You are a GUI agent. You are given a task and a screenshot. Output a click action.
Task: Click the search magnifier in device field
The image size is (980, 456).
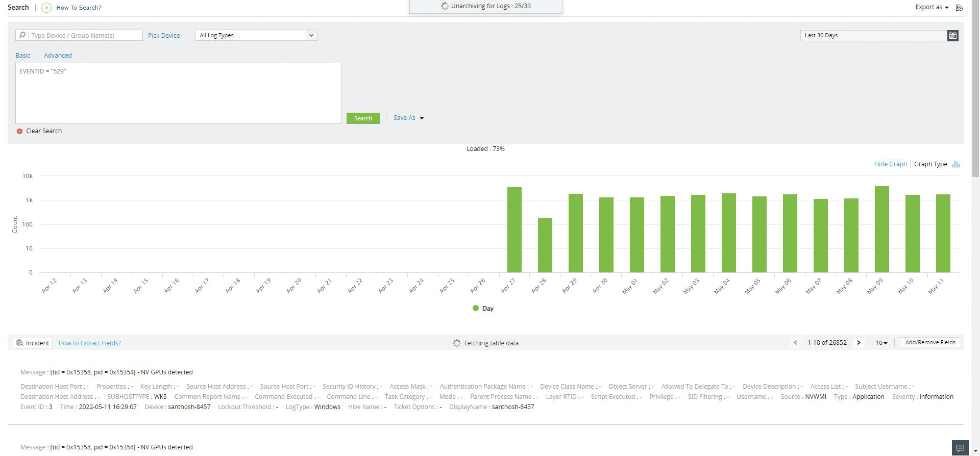point(22,35)
